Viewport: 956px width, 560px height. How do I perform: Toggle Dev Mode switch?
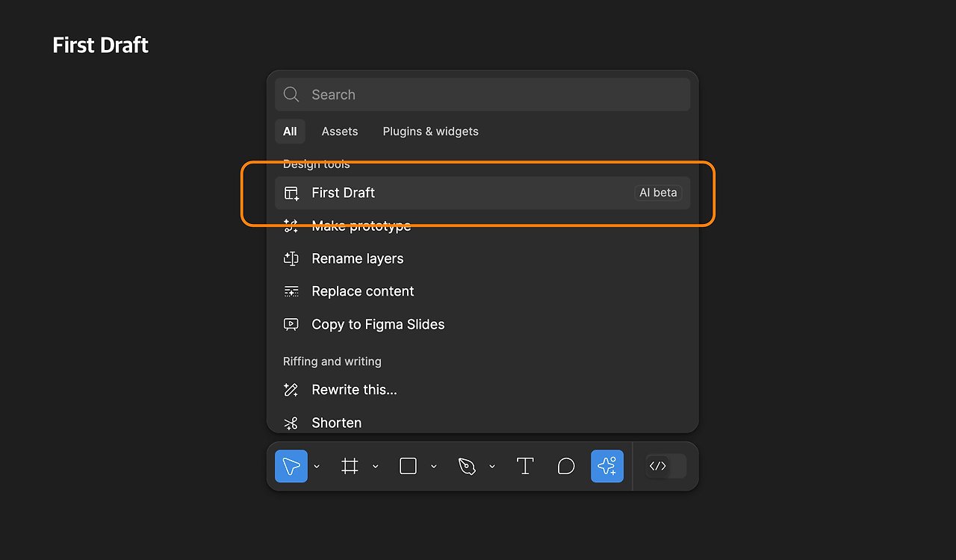pyautogui.click(x=665, y=466)
